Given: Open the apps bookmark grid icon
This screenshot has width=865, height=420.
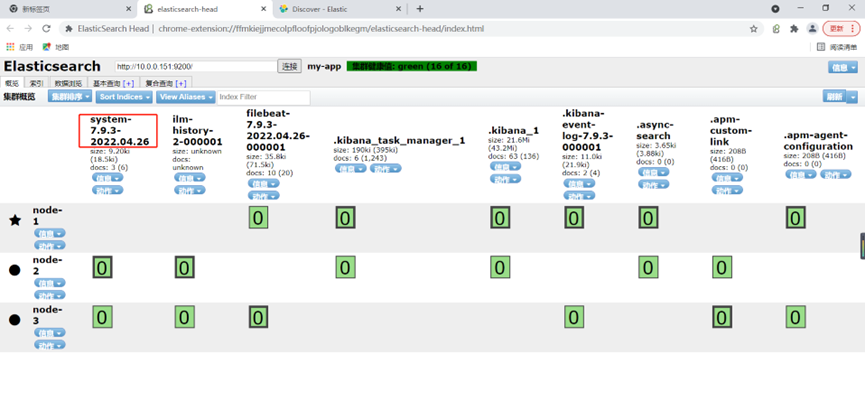Looking at the screenshot, I should click(x=10, y=47).
